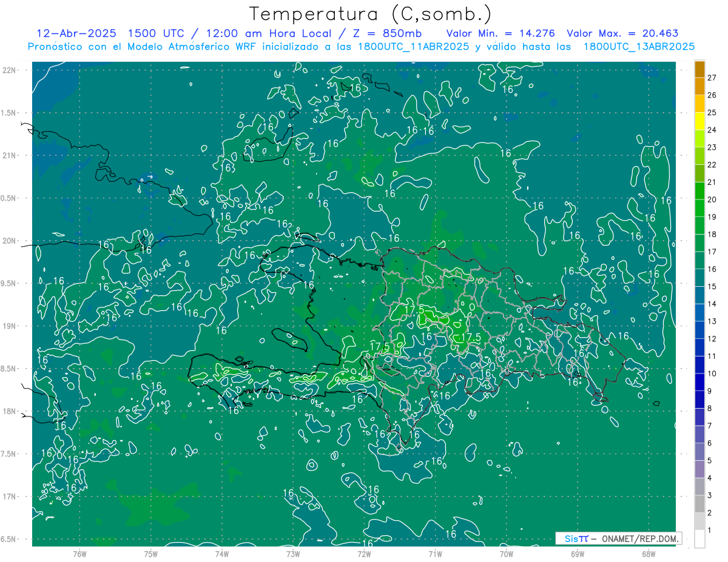The width and height of the screenshot is (728, 562).
Task: Click the dark orange top color scale segment
Action: click(699, 69)
